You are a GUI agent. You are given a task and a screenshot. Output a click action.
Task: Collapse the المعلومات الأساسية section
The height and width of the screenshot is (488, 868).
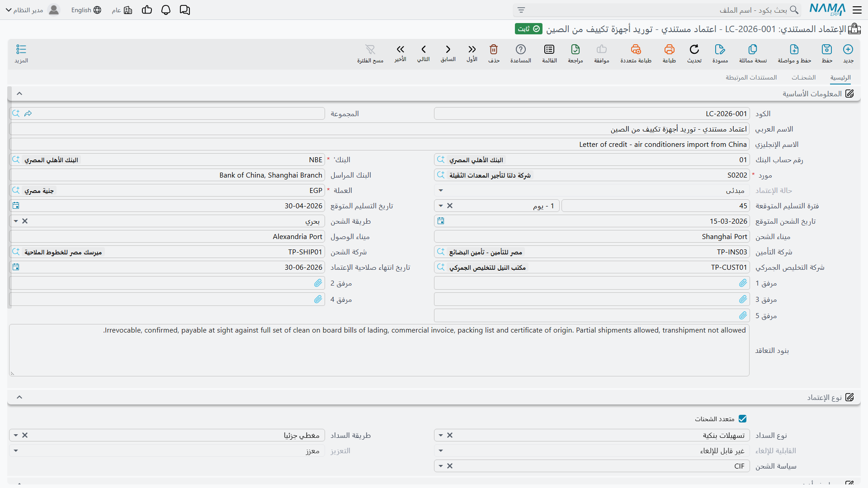click(x=19, y=94)
